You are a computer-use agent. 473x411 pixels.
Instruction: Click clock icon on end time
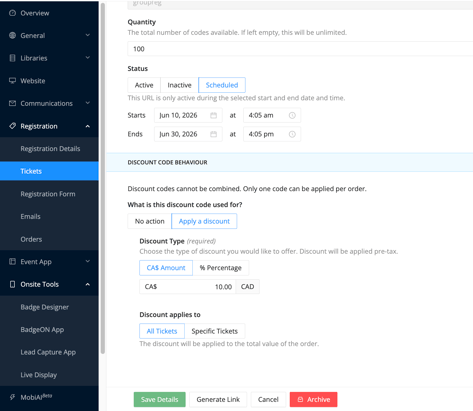pyautogui.click(x=292, y=134)
